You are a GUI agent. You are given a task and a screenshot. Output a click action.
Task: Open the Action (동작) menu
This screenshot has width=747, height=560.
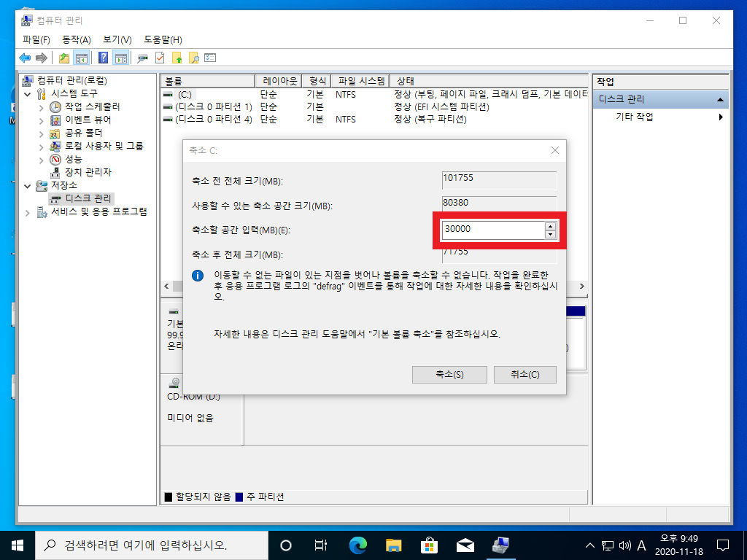[77, 39]
